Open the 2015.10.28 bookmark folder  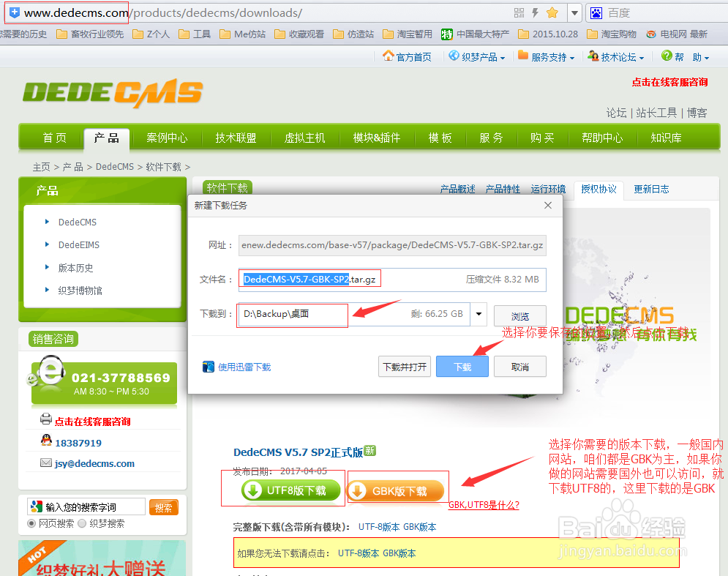[548, 34]
